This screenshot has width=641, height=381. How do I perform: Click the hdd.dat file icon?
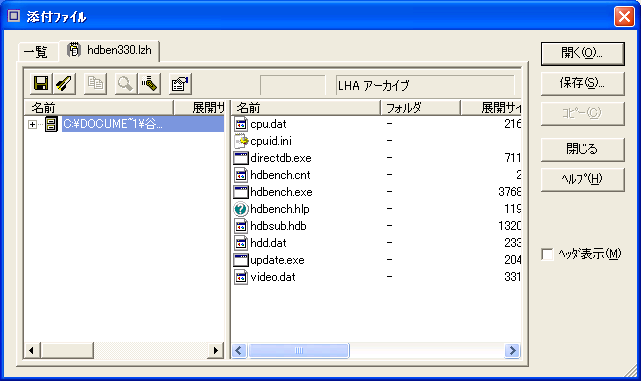click(x=241, y=243)
